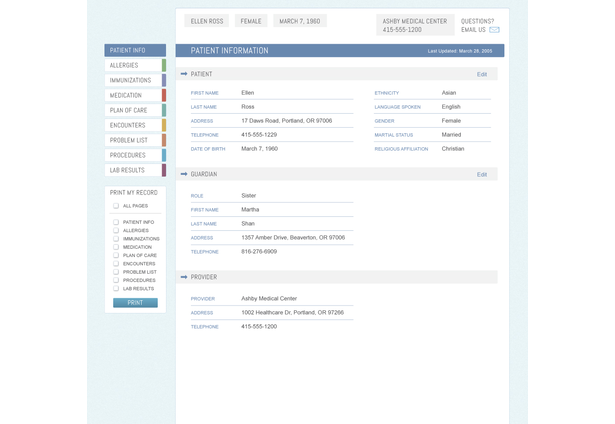Click Edit in the Guardian section

point(482,175)
